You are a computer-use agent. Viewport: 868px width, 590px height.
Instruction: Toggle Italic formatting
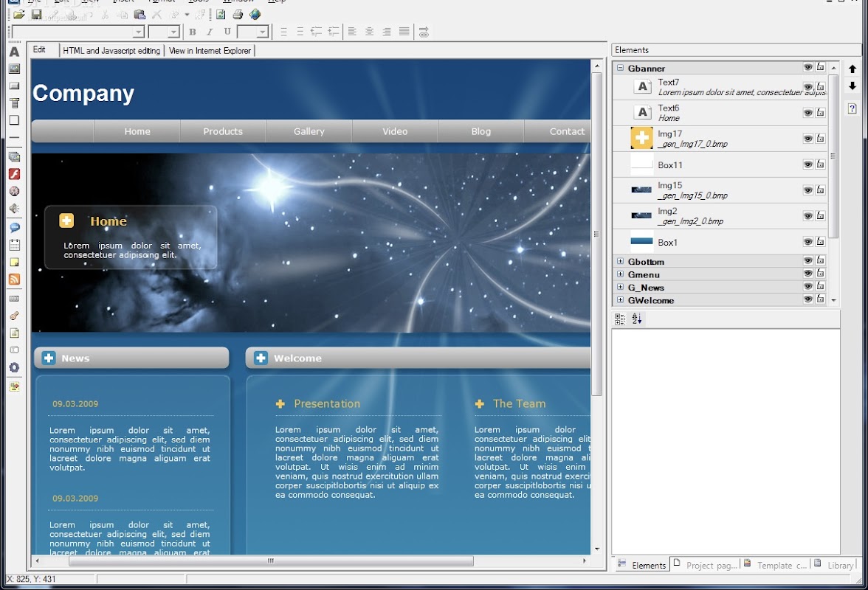pos(210,32)
